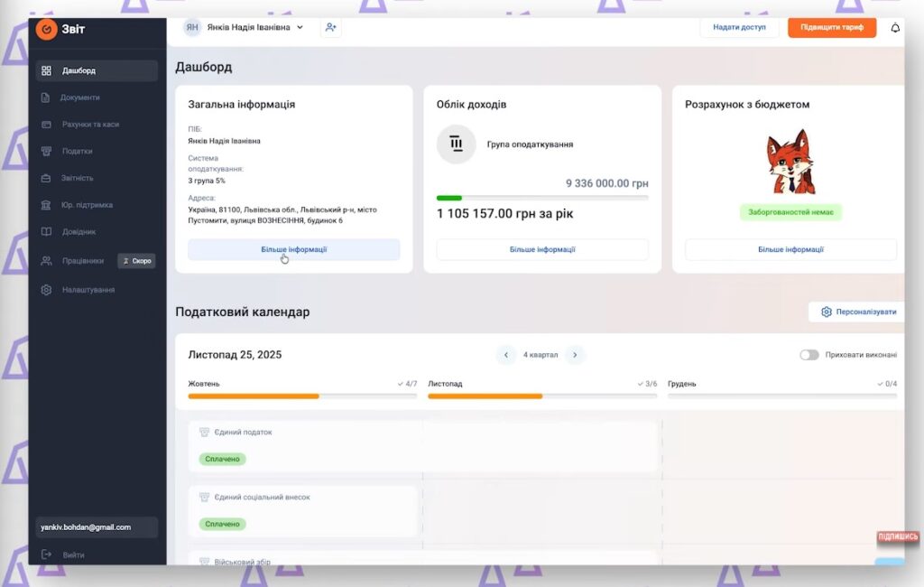The width and height of the screenshot is (924, 587).
Task: Open the Документи section in the sidebar
Action: coord(72,98)
